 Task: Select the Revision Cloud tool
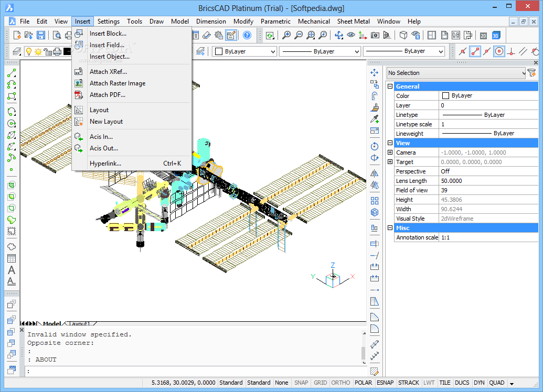point(12,246)
